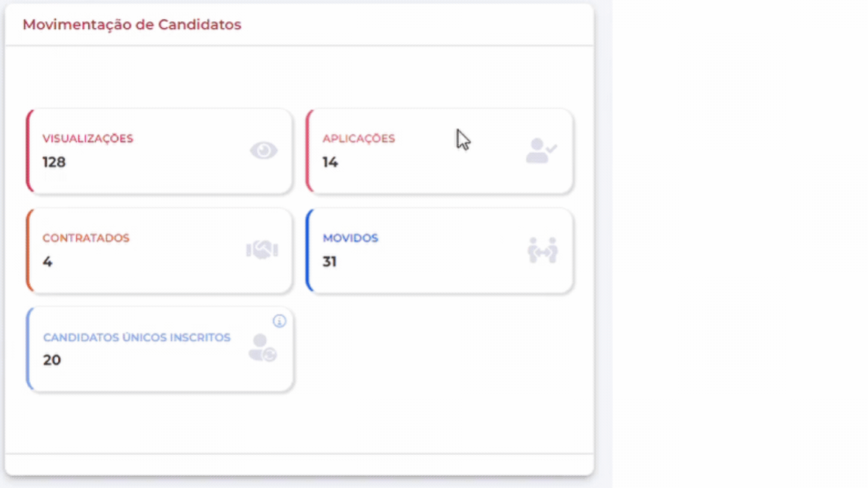Click the orange accent bar beside Contratados
This screenshot has width=868, height=488.
(x=29, y=249)
